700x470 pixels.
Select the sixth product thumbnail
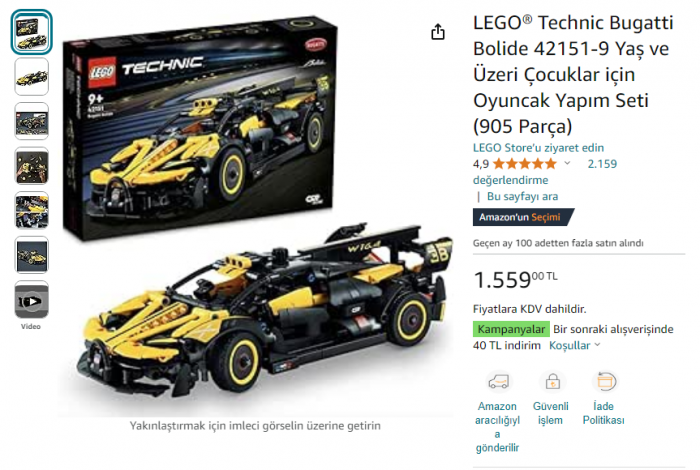(31, 255)
